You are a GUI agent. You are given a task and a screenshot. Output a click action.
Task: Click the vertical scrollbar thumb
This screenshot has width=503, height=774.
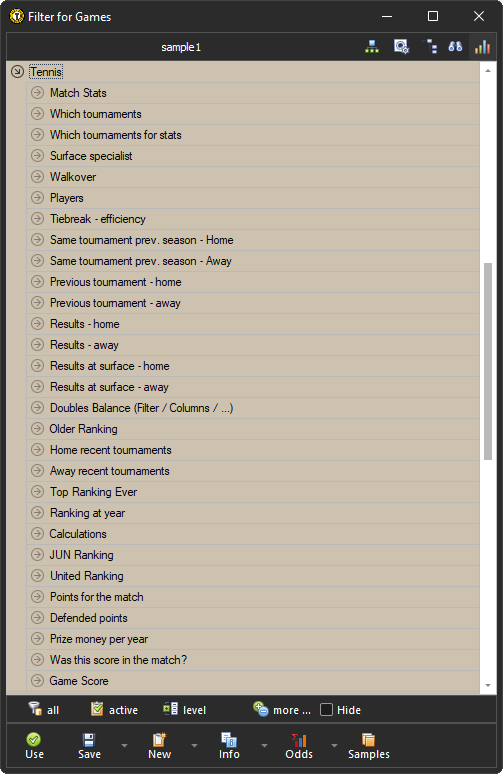(x=488, y=361)
